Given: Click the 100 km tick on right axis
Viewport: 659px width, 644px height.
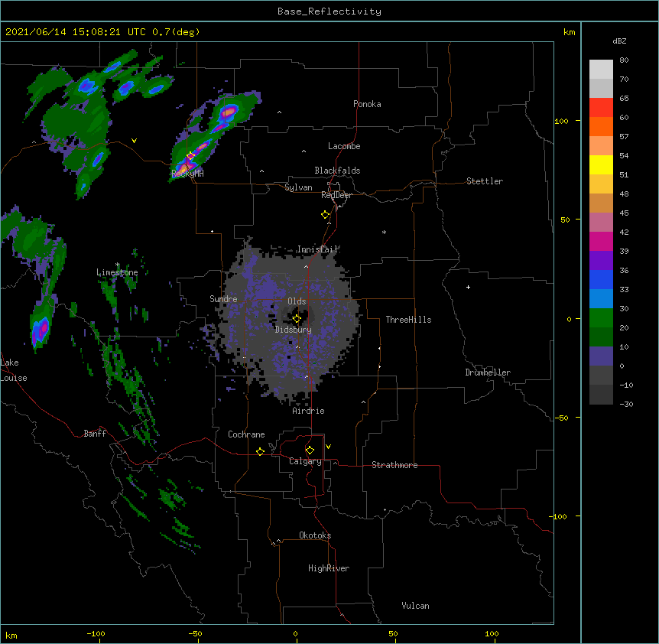Looking at the screenshot, I should click(561, 121).
